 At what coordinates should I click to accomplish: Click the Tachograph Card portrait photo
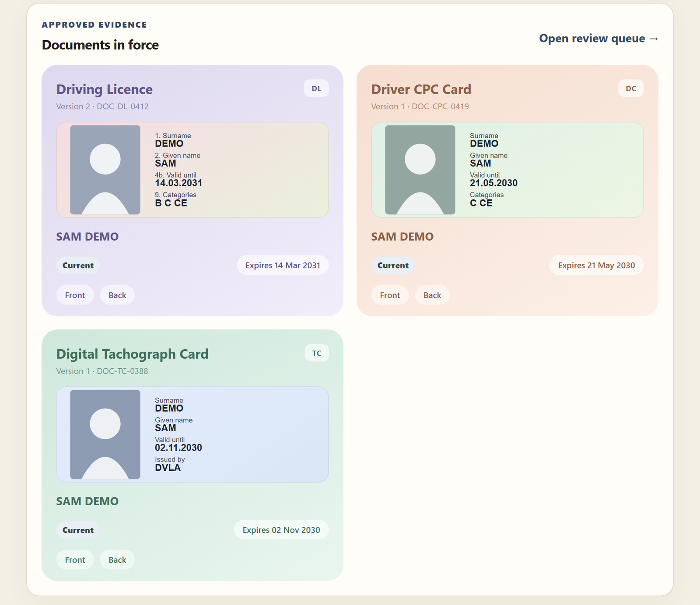coord(105,434)
